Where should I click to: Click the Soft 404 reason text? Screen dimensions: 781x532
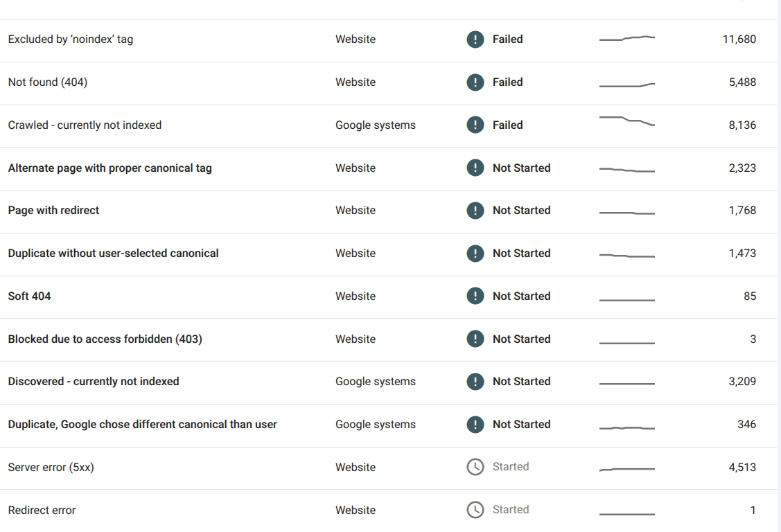point(29,296)
